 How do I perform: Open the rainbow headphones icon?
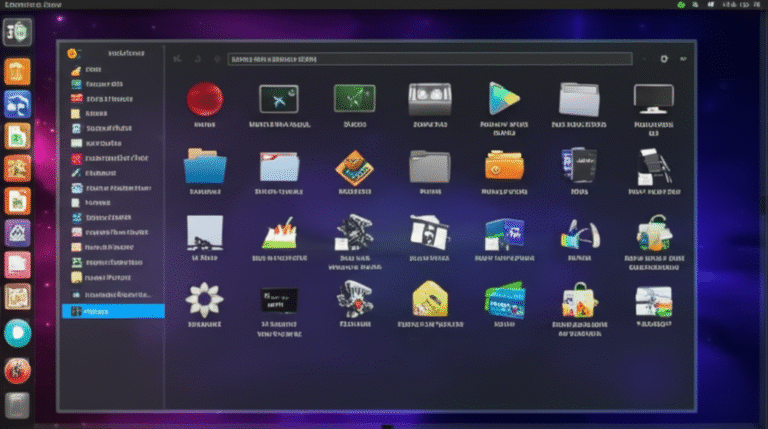click(579, 235)
